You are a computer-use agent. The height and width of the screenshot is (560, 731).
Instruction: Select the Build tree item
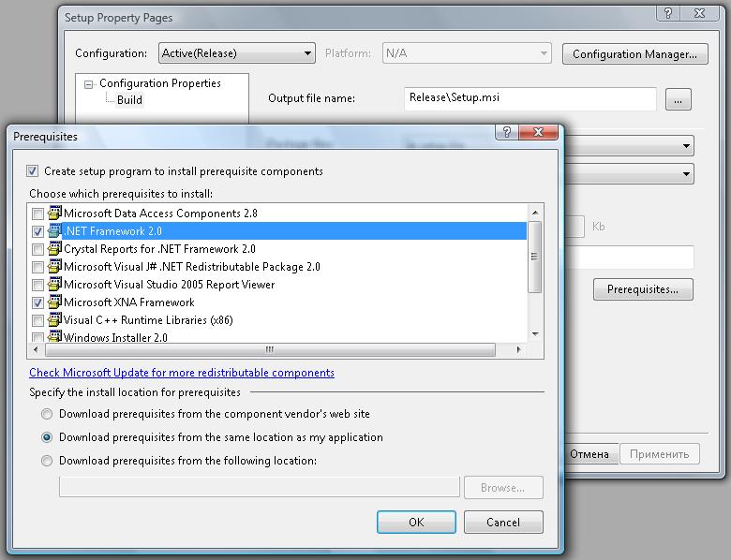(129, 100)
